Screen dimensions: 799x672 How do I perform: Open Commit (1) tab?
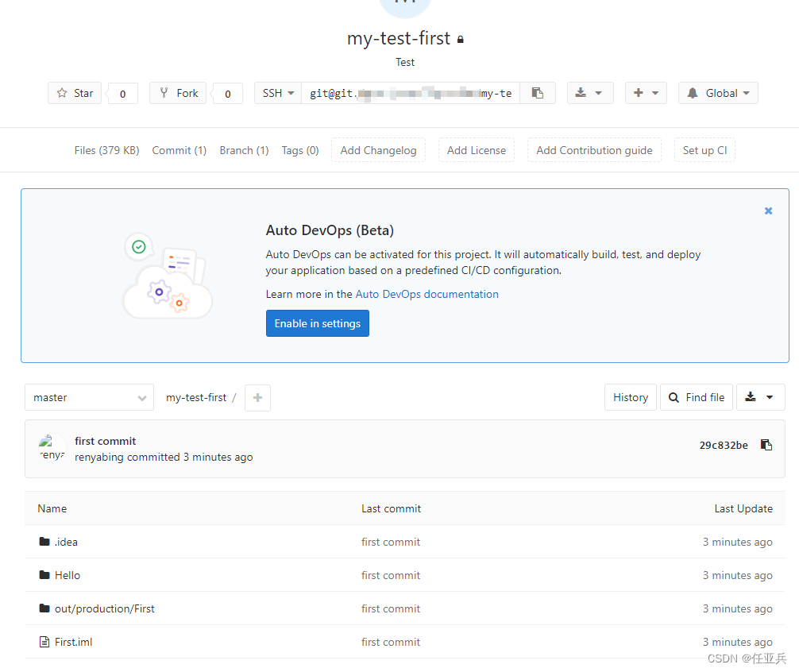click(179, 150)
